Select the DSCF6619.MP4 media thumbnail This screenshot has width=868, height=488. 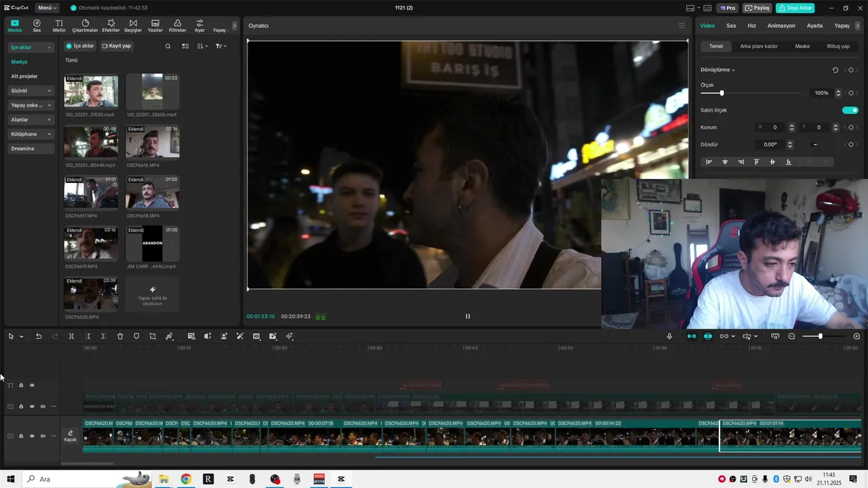coord(91,243)
